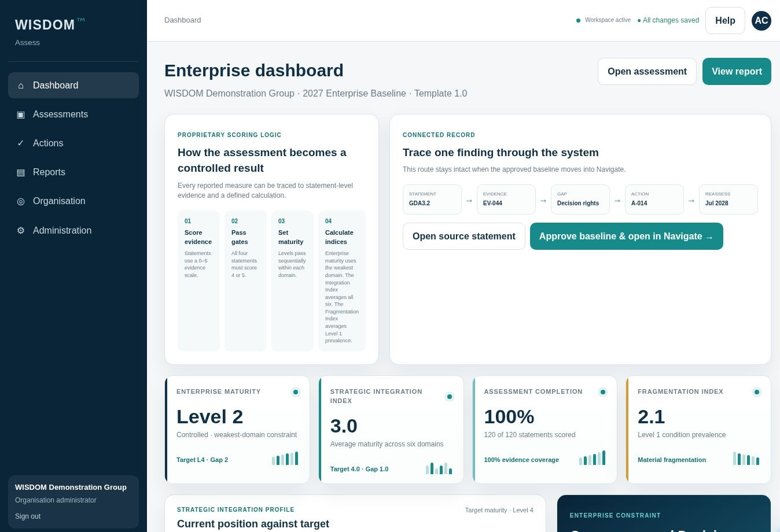Click the All changes saved status
Screen dimensions: 780x532
click(668, 21)
